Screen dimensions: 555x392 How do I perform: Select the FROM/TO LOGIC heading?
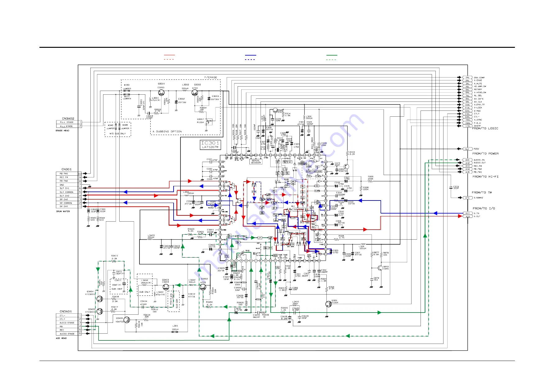pyautogui.click(x=485, y=128)
